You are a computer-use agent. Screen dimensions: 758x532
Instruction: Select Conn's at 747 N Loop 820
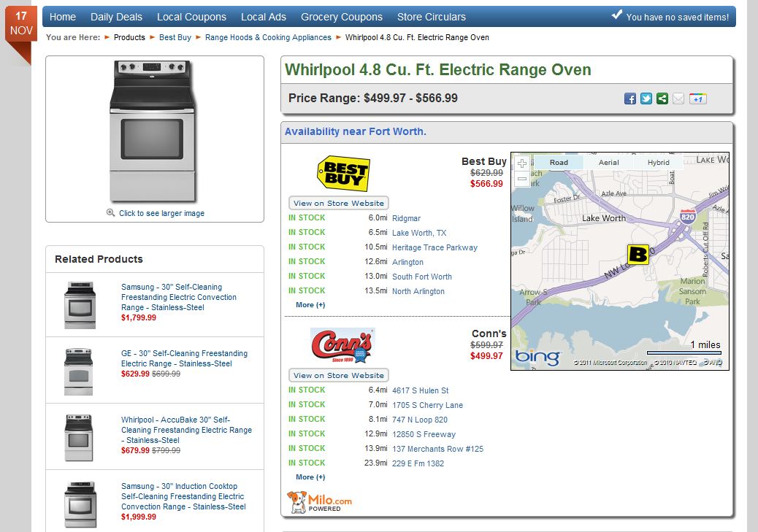[x=420, y=420]
